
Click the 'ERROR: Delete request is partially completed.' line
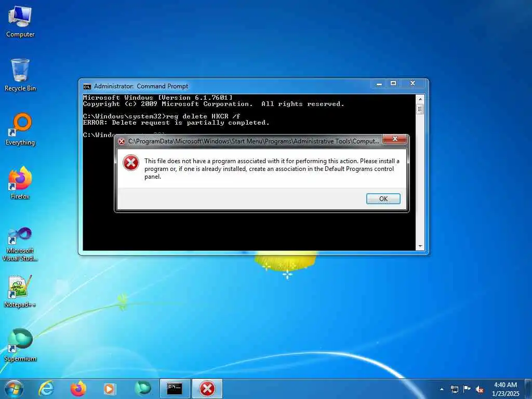[x=176, y=123]
